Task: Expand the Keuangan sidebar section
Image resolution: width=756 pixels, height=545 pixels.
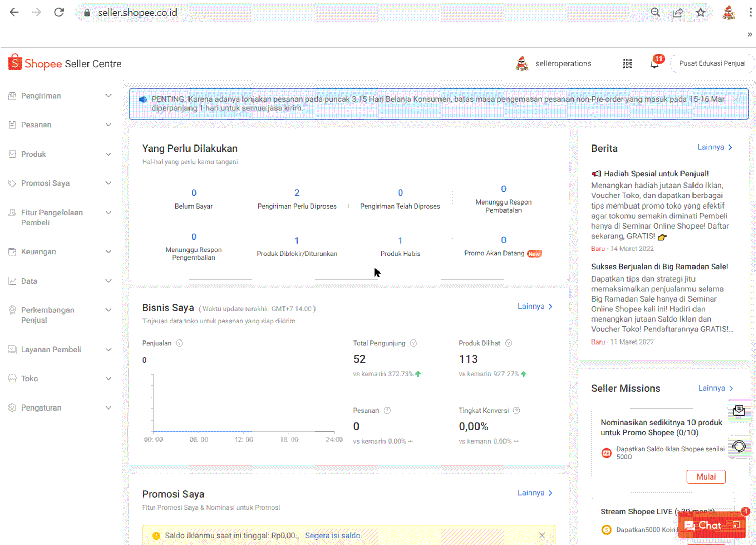Action: click(x=60, y=252)
